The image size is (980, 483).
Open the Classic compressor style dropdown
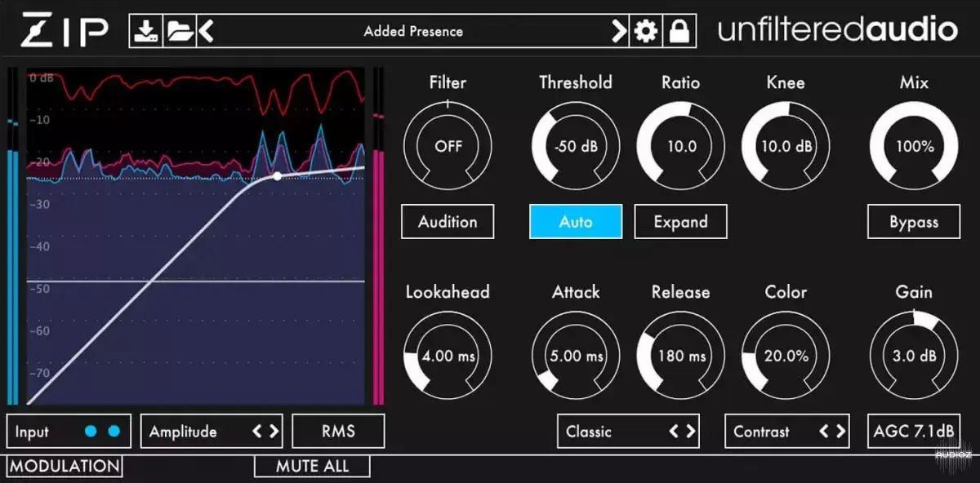tap(628, 431)
